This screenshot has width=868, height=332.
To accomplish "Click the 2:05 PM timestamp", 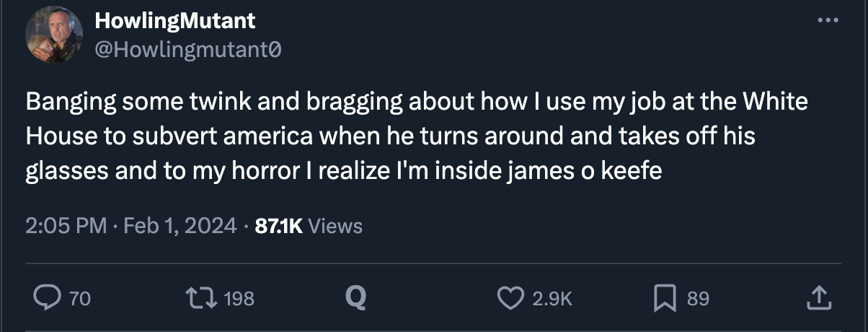I will tap(66, 226).
